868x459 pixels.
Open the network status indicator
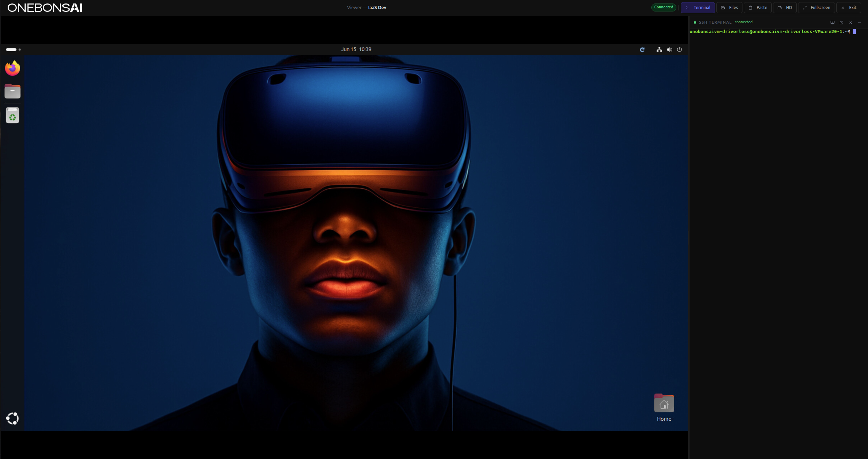(x=659, y=50)
